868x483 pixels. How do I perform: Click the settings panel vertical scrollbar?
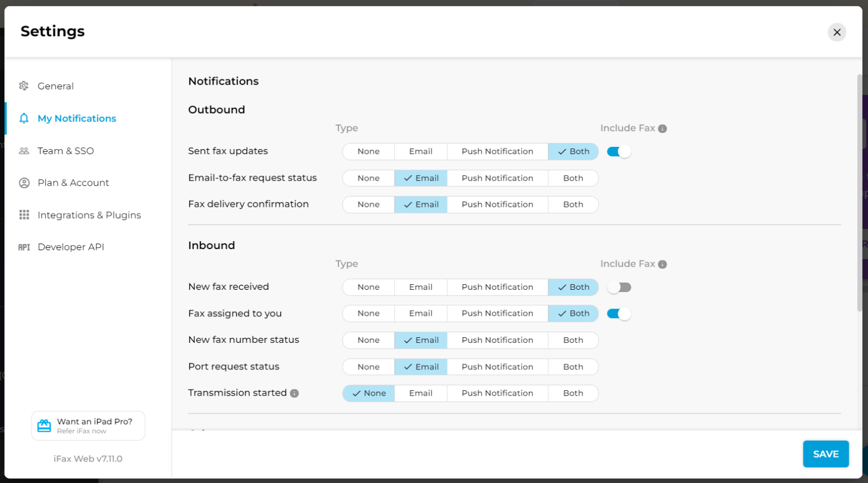860,192
